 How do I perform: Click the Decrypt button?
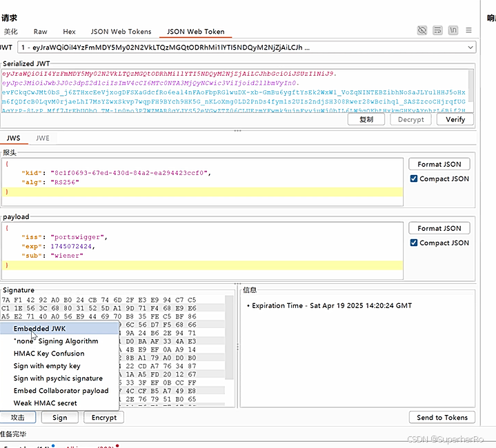tap(410, 119)
